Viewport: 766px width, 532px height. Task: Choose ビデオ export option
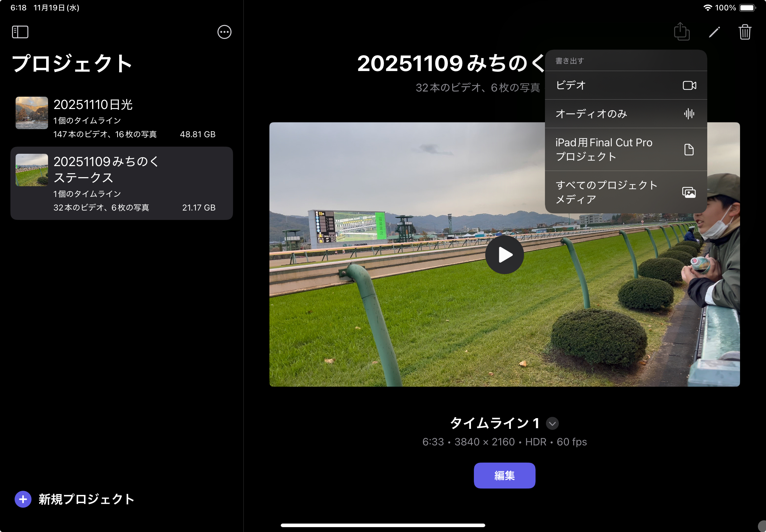[x=625, y=85]
